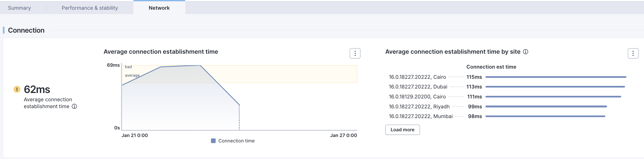Screen dimensions: 644x159
Task: Click the Connection time legend label
Action: (x=236, y=141)
